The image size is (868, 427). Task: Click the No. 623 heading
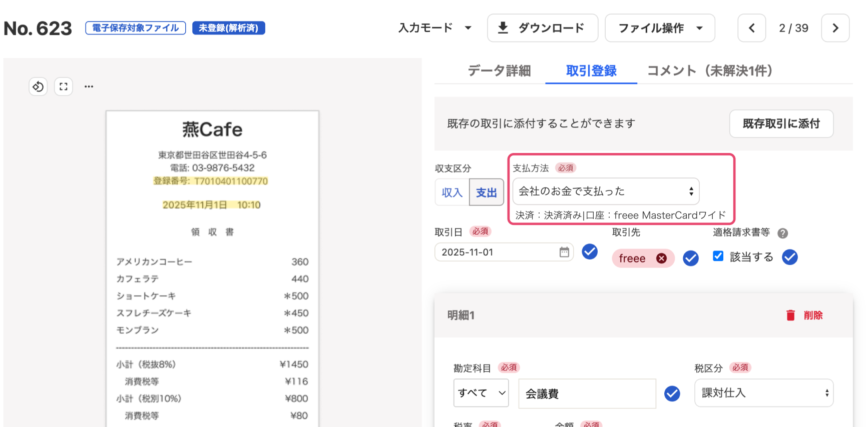[x=38, y=28]
